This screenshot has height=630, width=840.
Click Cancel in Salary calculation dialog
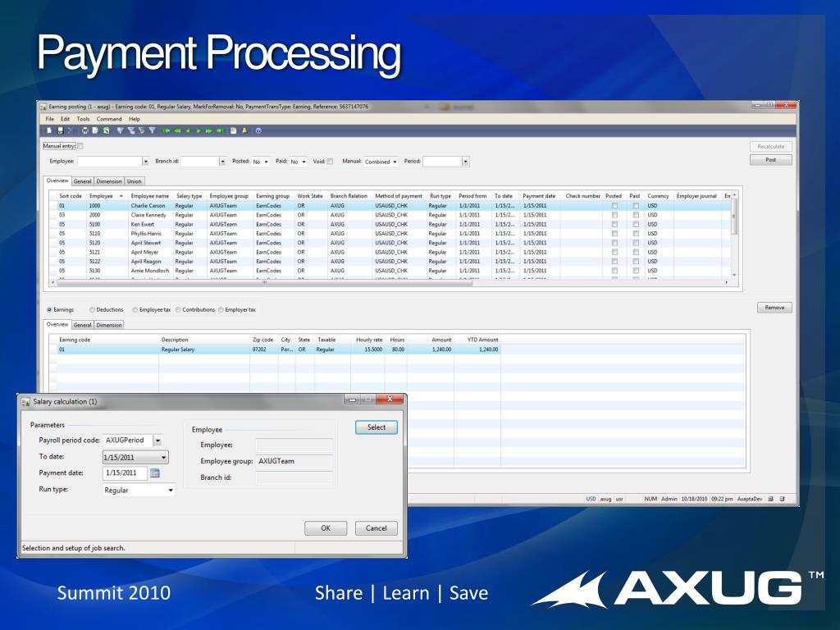click(x=376, y=528)
